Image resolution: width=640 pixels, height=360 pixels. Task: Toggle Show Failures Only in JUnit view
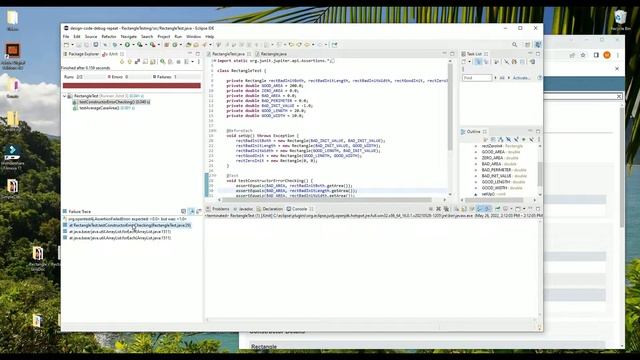pyautogui.click(x=138, y=62)
